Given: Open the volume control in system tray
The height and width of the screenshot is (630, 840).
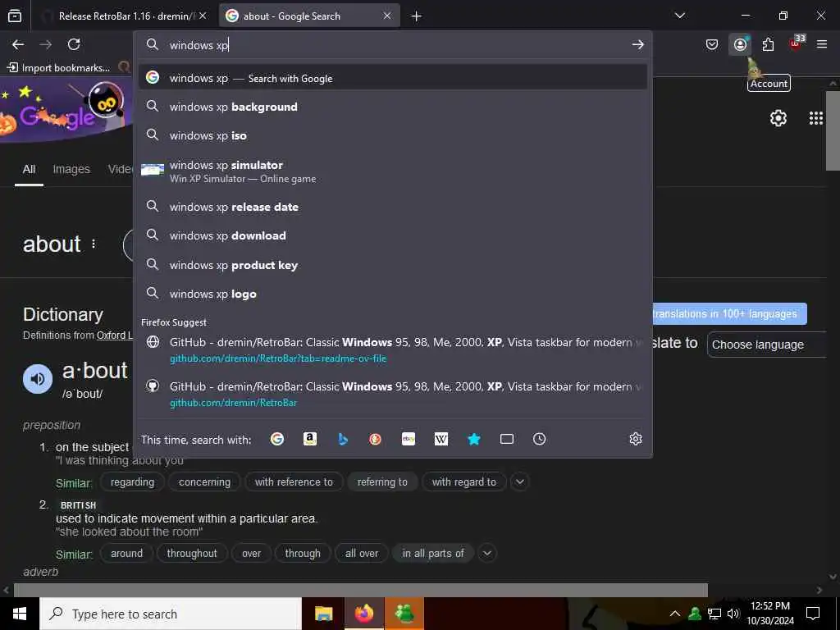Looking at the screenshot, I should [733, 614].
